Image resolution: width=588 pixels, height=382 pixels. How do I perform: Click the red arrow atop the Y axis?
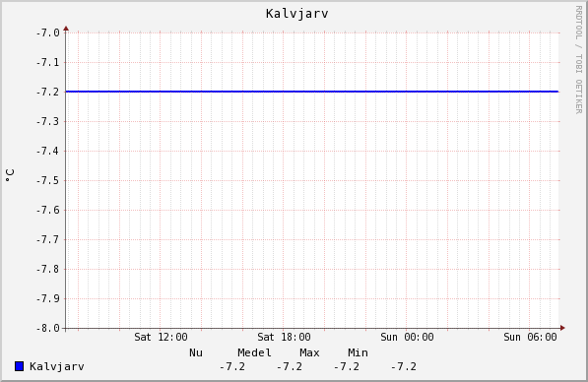66,29
